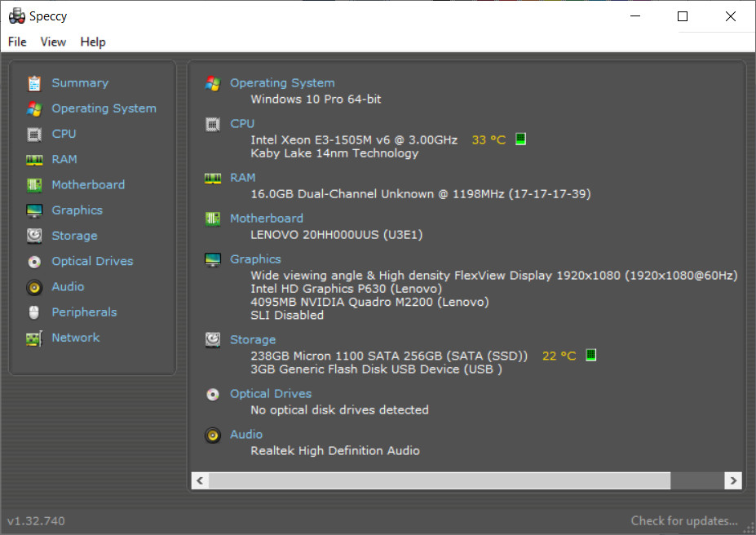Viewport: 756px width, 535px height.
Task: Click the 16.0GB Dual-Channel RAM text
Action: coord(421,194)
